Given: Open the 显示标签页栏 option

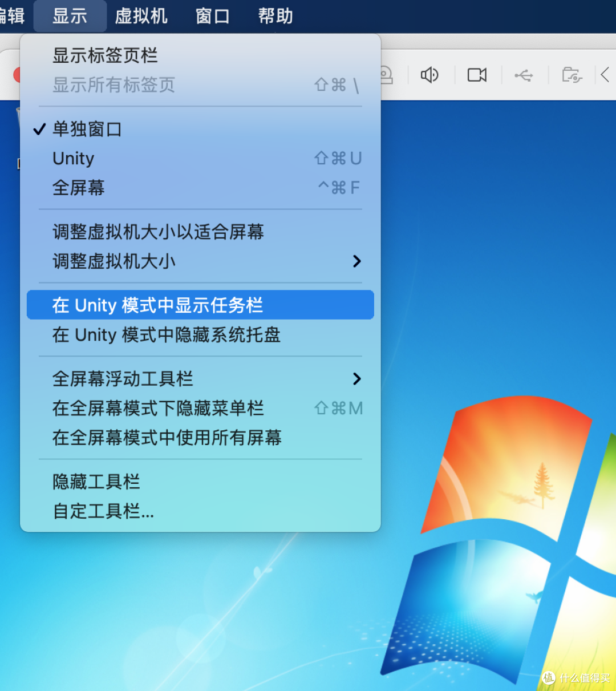Looking at the screenshot, I should pyautogui.click(x=104, y=55).
